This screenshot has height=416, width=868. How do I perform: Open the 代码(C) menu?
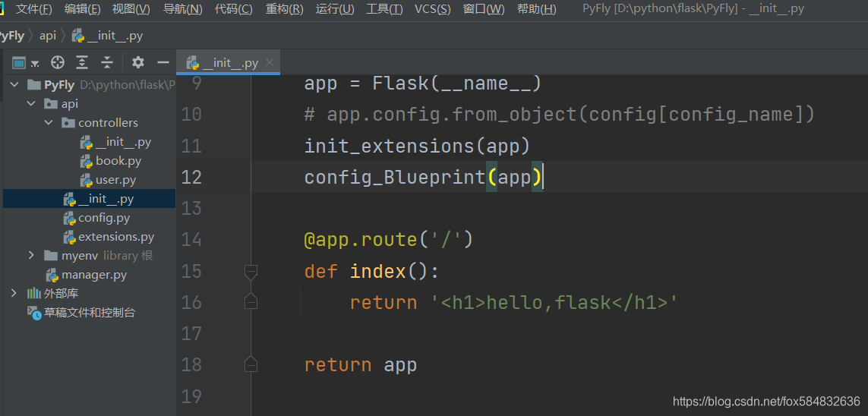pyautogui.click(x=234, y=9)
